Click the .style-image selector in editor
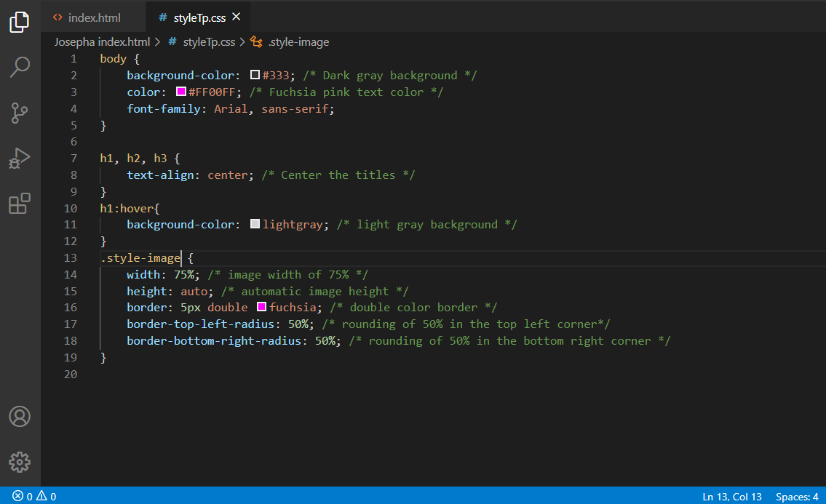Screen dimensions: 826x504 point(140,258)
